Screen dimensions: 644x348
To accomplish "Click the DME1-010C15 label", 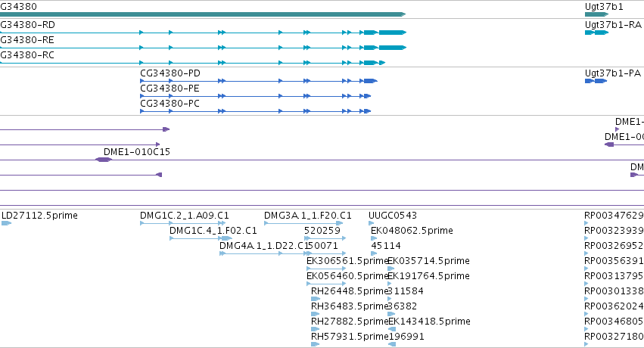I will pyautogui.click(x=137, y=152).
